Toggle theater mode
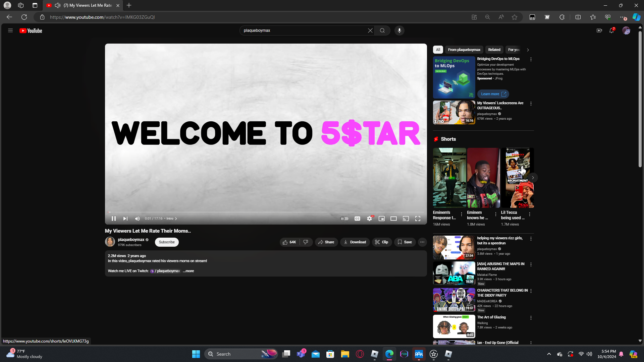 pos(394,219)
